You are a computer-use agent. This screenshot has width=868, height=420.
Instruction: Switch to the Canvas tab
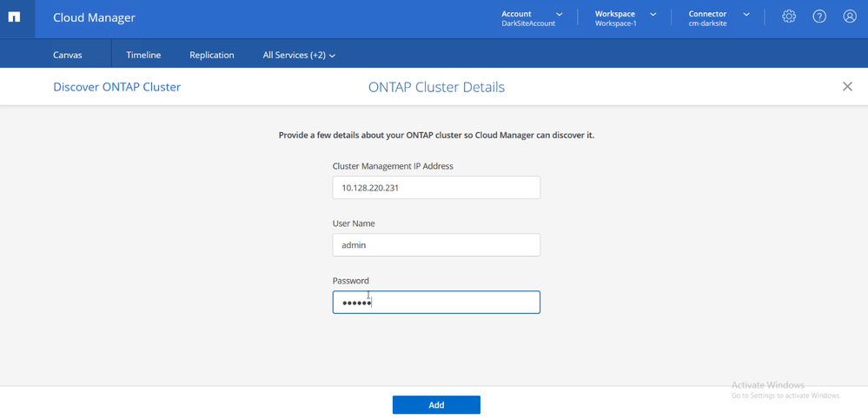point(68,56)
